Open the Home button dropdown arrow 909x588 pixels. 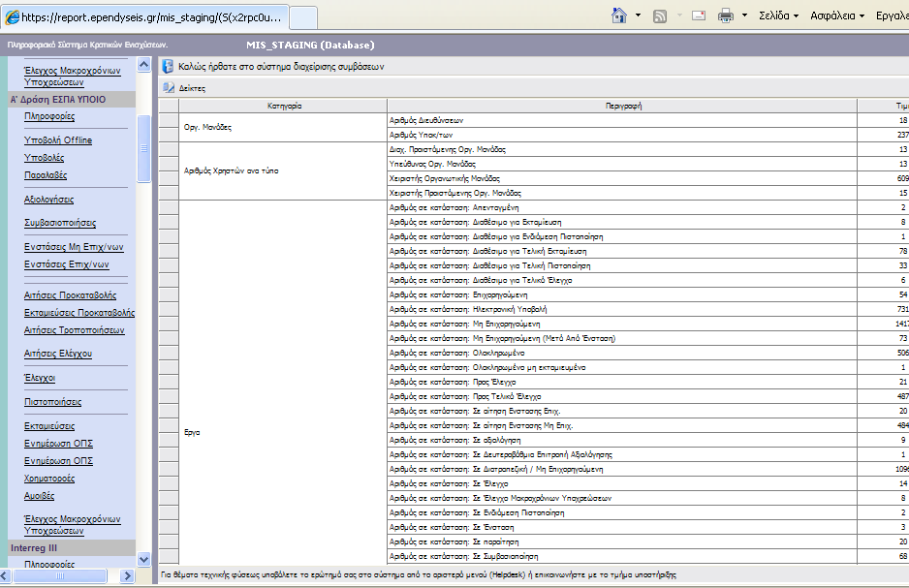click(x=639, y=15)
